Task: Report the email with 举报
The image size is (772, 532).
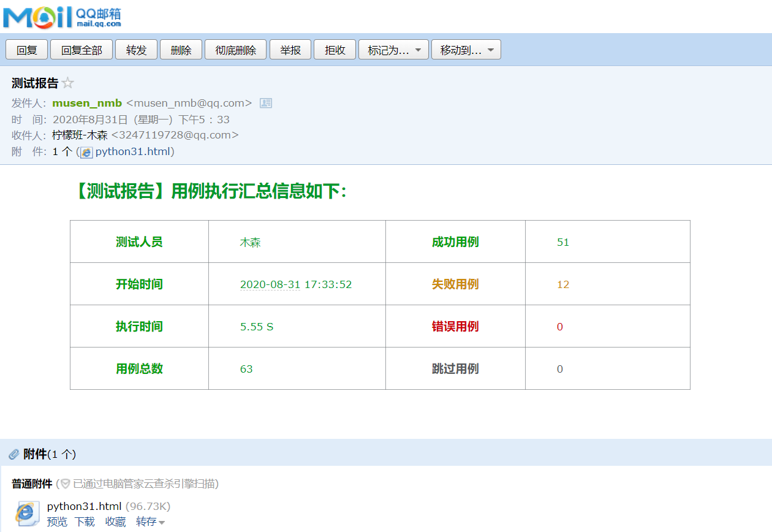Action: pyautogui.click(x=290, y=50)
